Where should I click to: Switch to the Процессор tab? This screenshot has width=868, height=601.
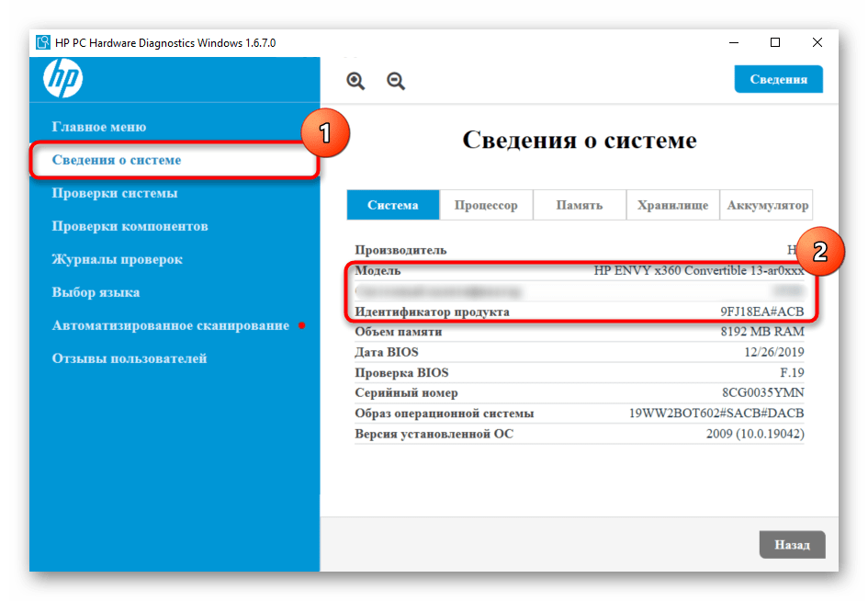(486, 205)
